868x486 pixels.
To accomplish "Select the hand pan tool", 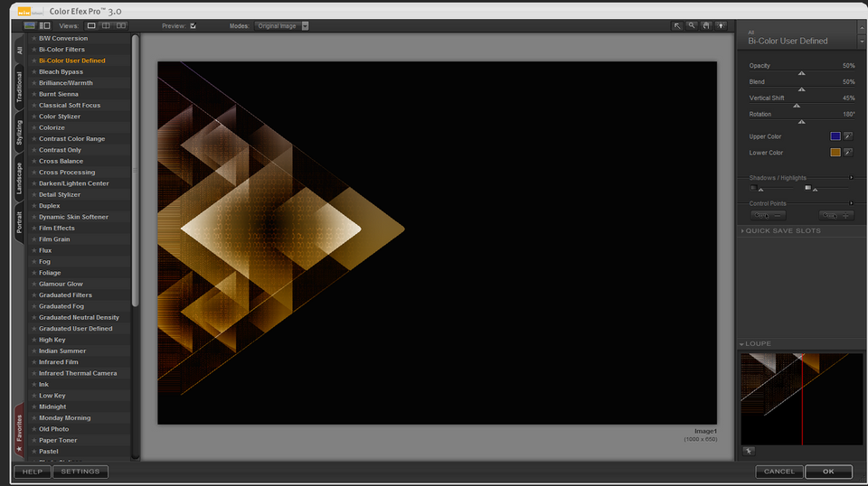I will coord(706,26).
